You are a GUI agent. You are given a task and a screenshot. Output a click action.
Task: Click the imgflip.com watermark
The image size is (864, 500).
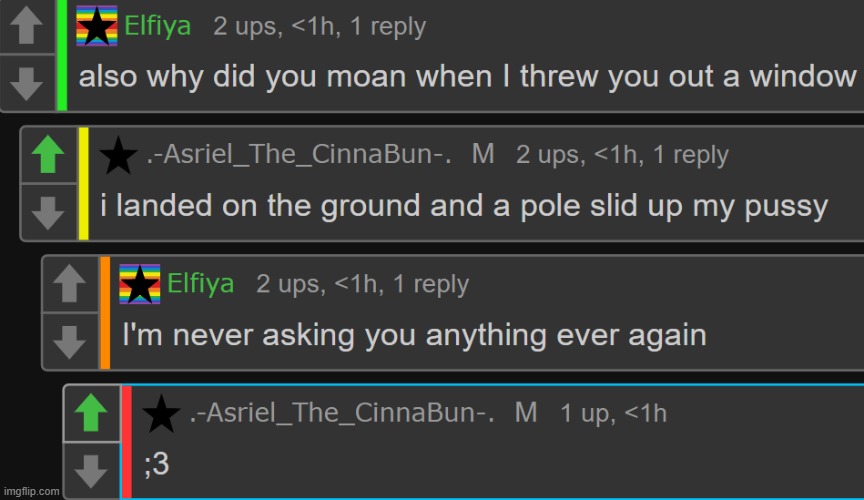pyautogui.click(x=31, y=491)
